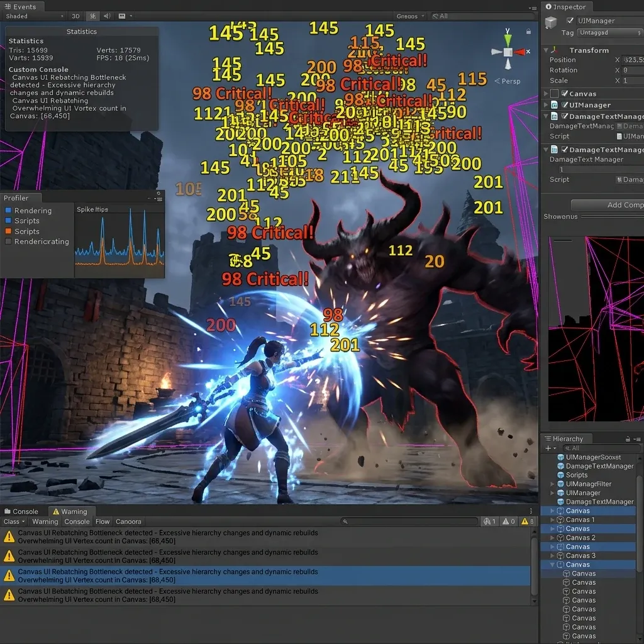Viewport: 644px width, 644px height.
Task: Select the last console warning starting 'Canvas UI Bebatching'
Action: click(x=265, y=595)
